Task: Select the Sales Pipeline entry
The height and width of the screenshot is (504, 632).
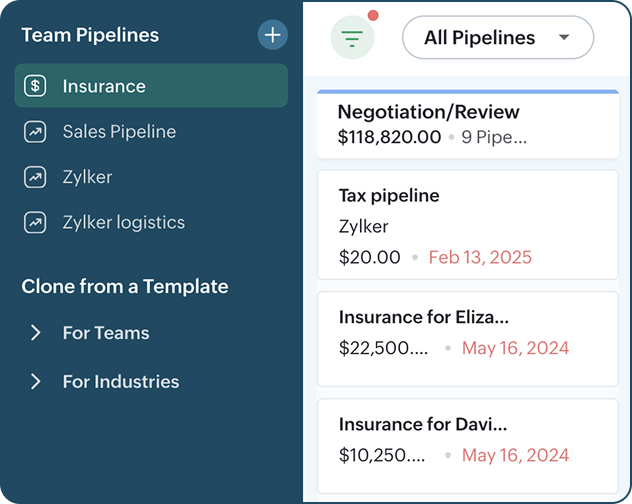Action: 119,132
